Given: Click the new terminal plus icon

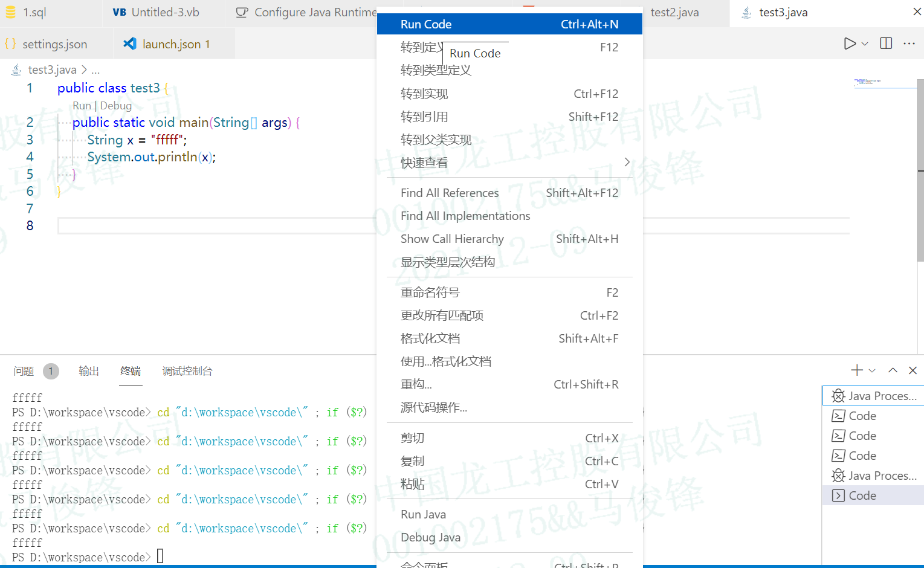Looking at the screenshot, I should tap(856, 370).
